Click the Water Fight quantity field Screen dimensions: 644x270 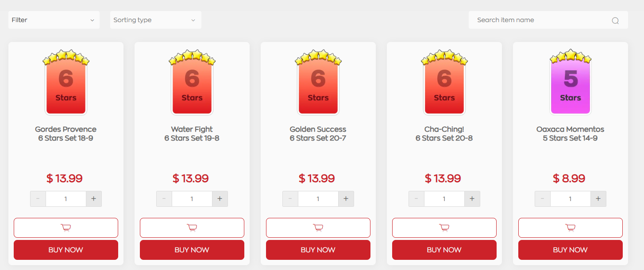point(192,199)
